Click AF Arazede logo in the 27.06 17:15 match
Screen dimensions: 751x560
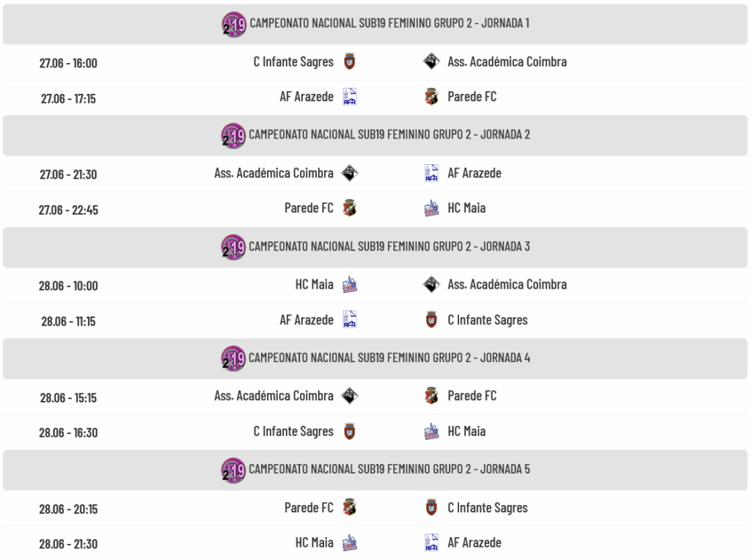pos(350,97)
